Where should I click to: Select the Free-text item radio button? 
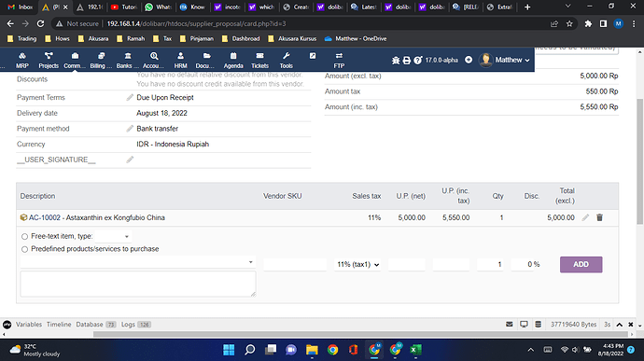pyautogui.click(x=24, y=237)
